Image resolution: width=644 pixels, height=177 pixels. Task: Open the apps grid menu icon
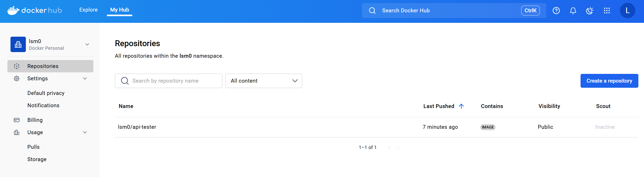pyautogui.click(x=607, y=11)
